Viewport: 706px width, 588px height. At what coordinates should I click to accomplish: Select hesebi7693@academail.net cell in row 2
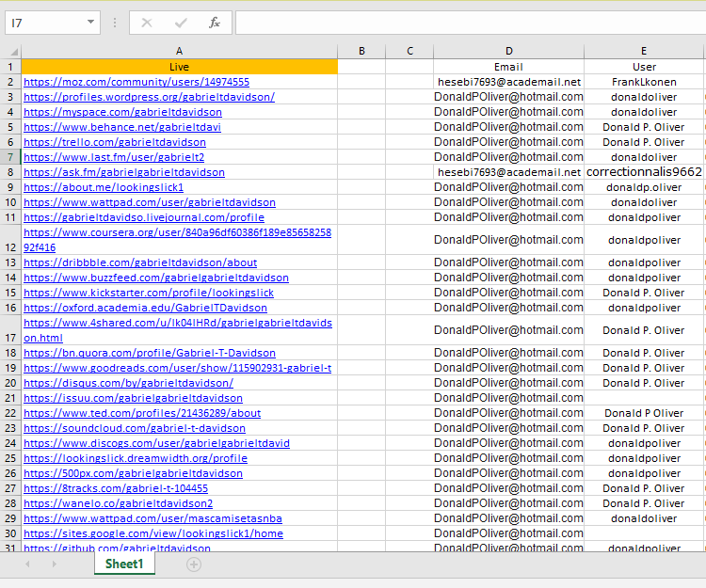508,82
